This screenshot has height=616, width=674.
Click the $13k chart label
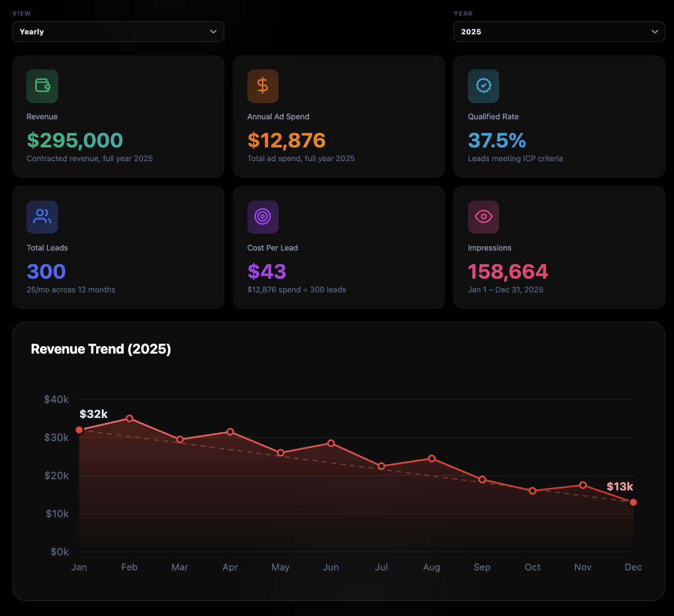pos(620,487)
